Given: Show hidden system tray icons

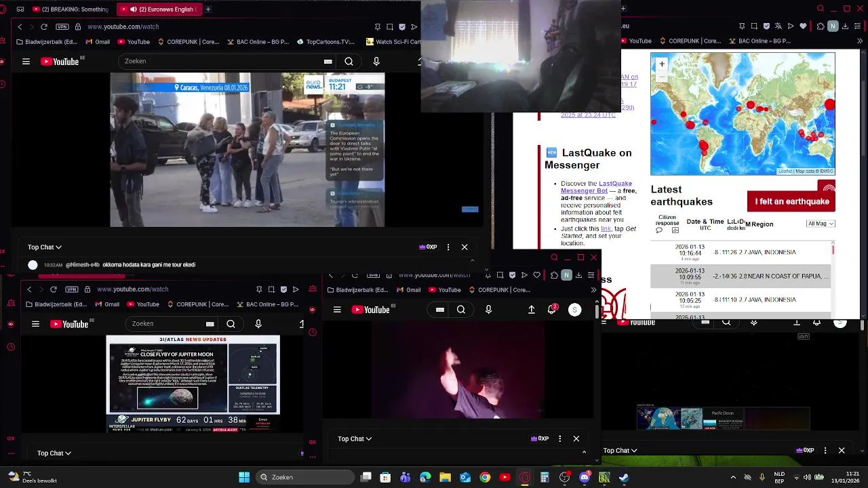Looking at the screenshot, I should (x=733, y=477).
